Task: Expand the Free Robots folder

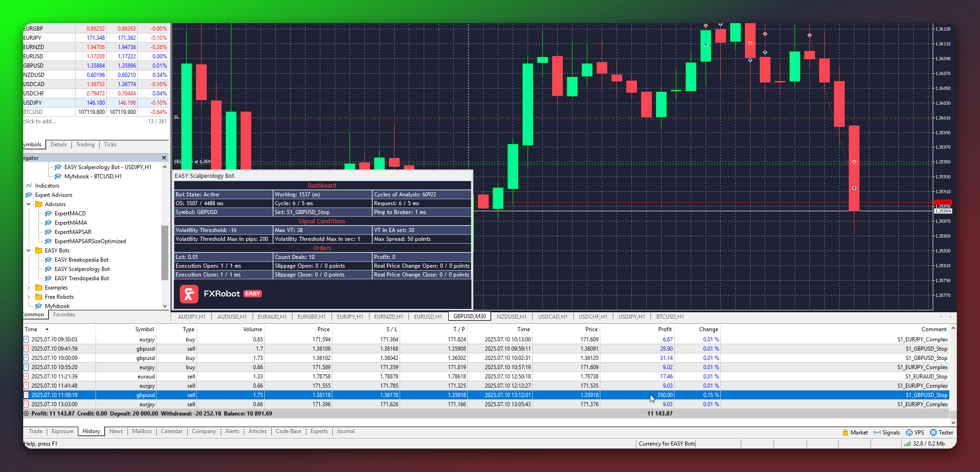Action: (29, 297)
